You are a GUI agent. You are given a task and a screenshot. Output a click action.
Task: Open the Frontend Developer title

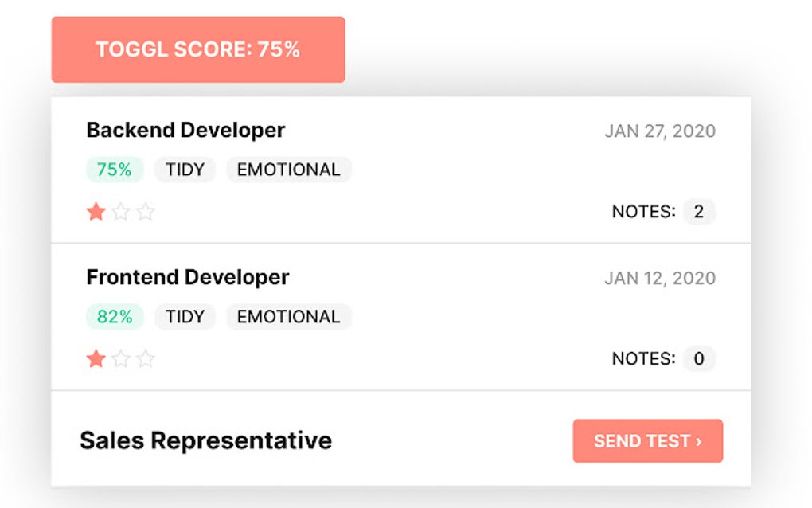[188, 277]
